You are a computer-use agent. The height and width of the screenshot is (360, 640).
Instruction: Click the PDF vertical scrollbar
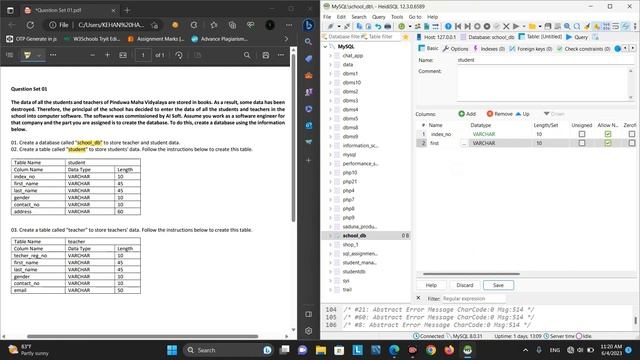tap(293, 139)
